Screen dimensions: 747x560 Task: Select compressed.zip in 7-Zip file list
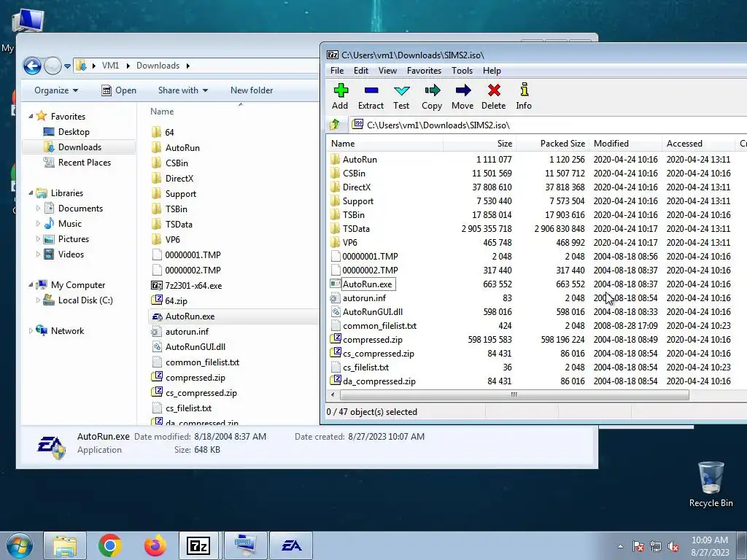[x=372, y=340]
